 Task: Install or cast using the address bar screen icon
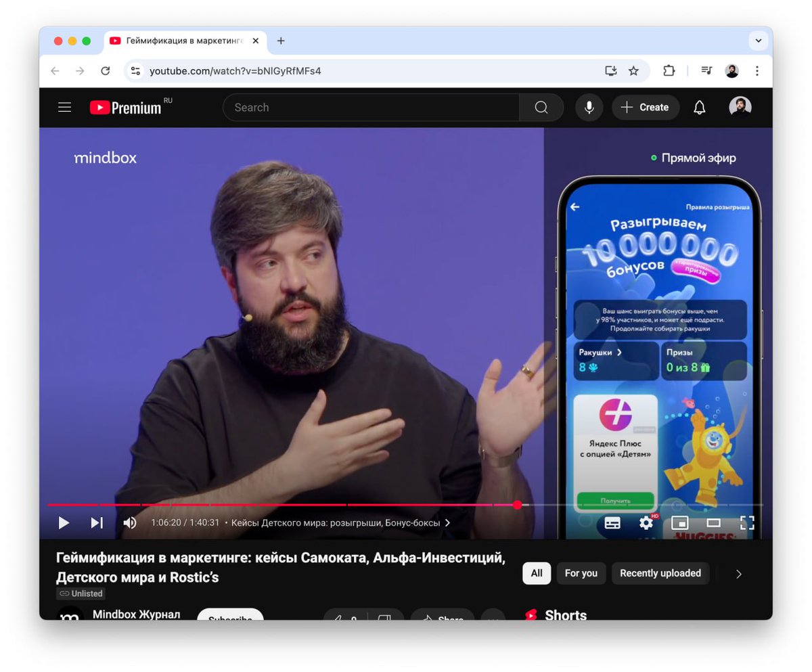(610, 70)
